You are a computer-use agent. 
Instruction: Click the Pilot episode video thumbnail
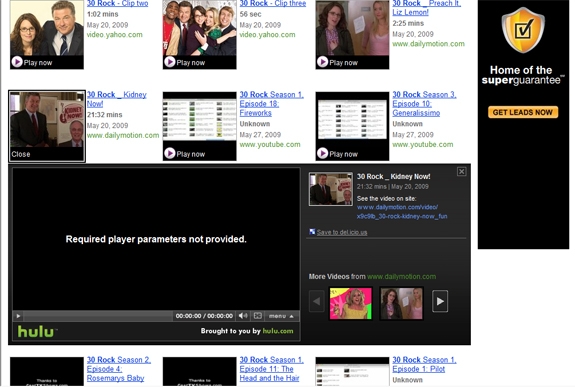352,372
